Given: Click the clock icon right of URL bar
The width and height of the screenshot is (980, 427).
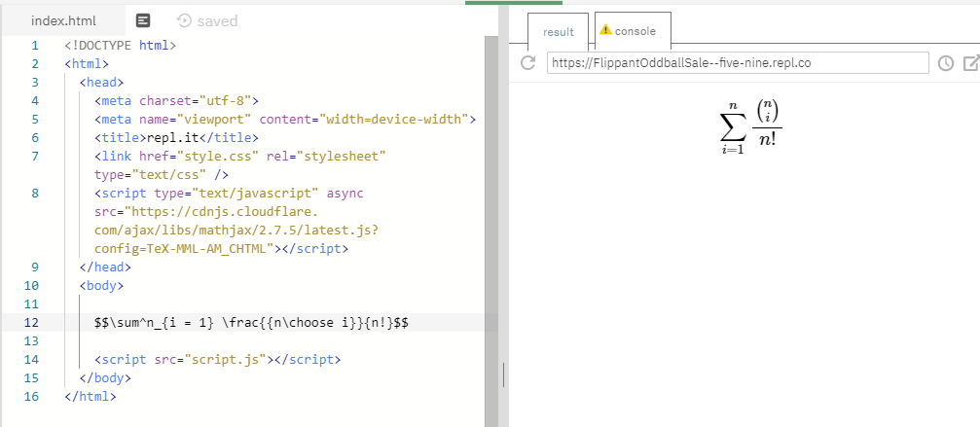Looking at the screenshot, I should click(x=945, y=63).
